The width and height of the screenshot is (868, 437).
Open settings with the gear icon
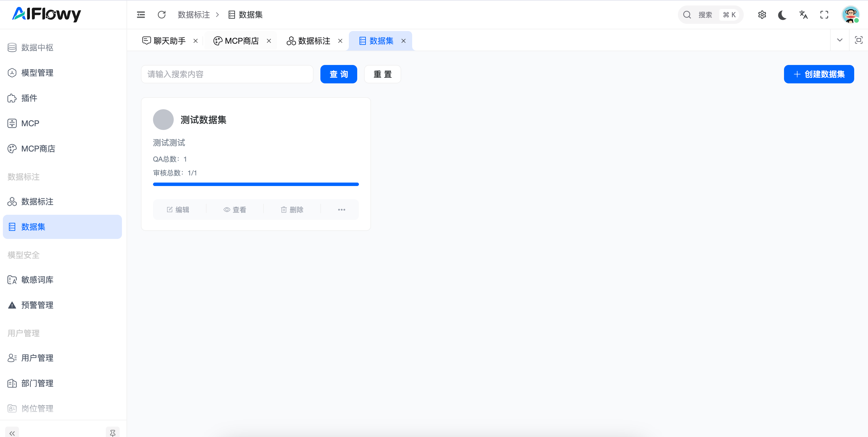click(762, 14)
